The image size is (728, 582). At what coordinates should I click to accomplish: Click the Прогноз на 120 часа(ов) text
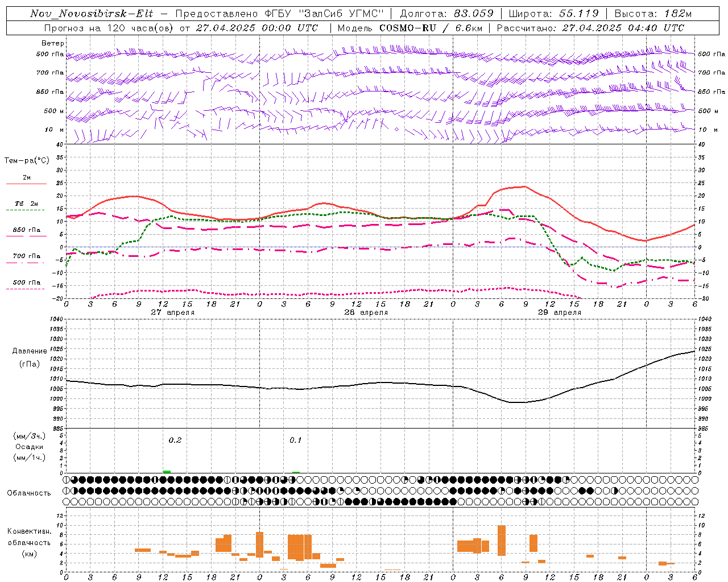(x=109, y=28)
